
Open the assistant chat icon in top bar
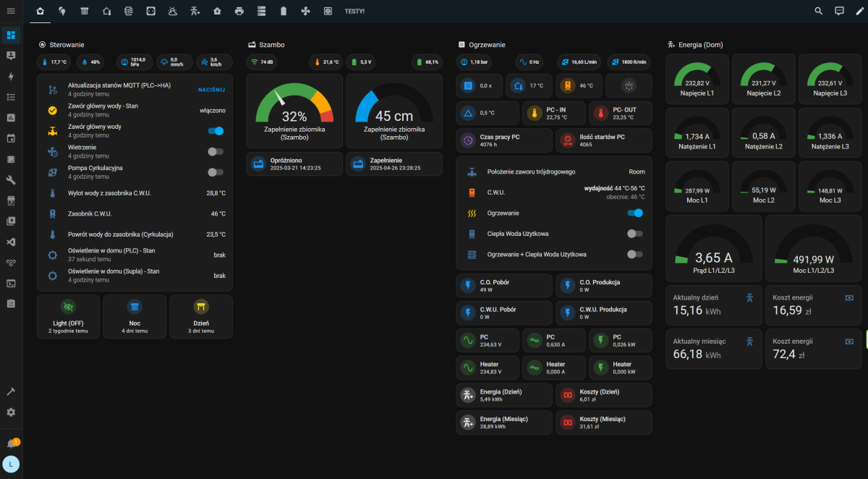pyautogui.click(x=839, y=11)
